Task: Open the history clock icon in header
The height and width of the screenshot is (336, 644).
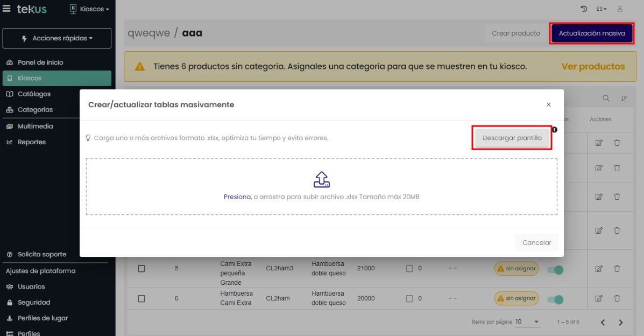Action: tap(584, 9)
